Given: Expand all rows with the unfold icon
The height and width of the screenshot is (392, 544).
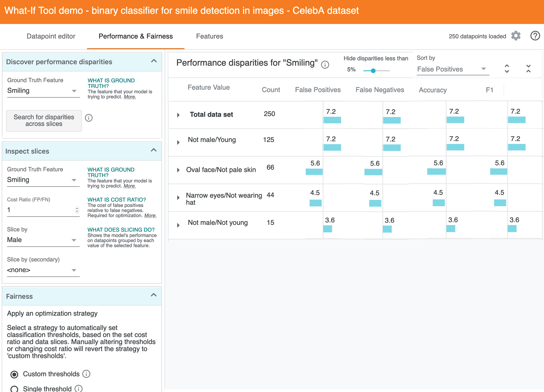Looking at the screenshot, I should [507, 69].
